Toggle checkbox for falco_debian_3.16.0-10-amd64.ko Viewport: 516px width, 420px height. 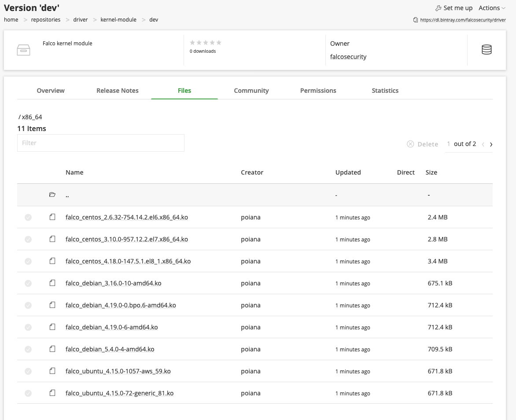[x=28, y=283]
